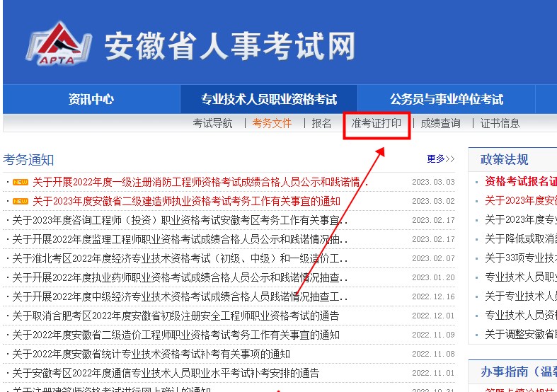Click the highlighted 准考证打印 link
Image resolution: width=557 pixels, height=392 pixels.
pos(377,123)
